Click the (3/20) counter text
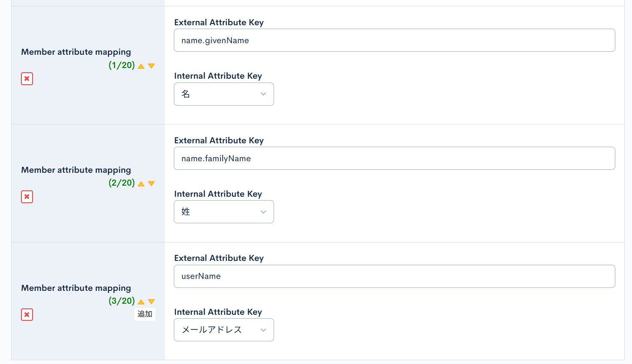This screenshot has width=632, height=364. pyautogui.click(x=122, y=301)
